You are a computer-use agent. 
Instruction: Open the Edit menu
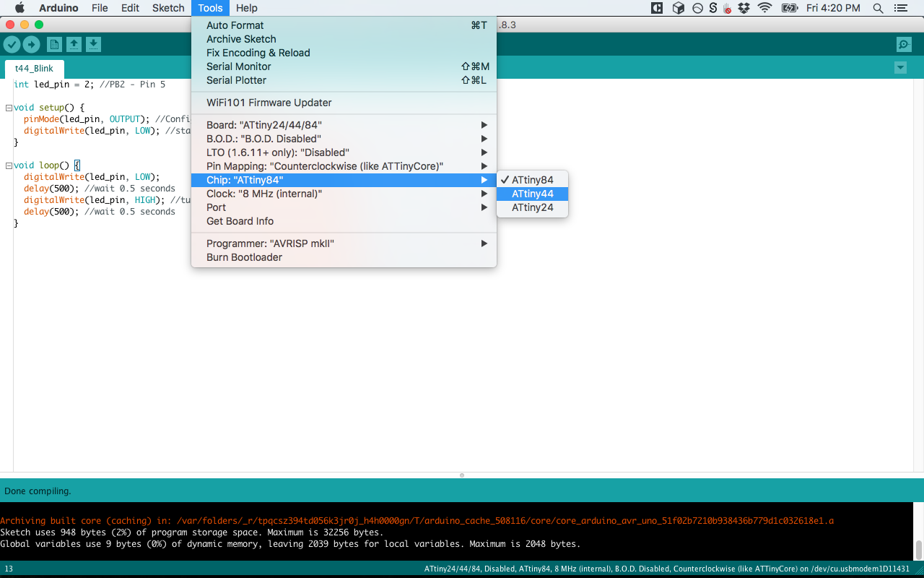pos(130,8)
